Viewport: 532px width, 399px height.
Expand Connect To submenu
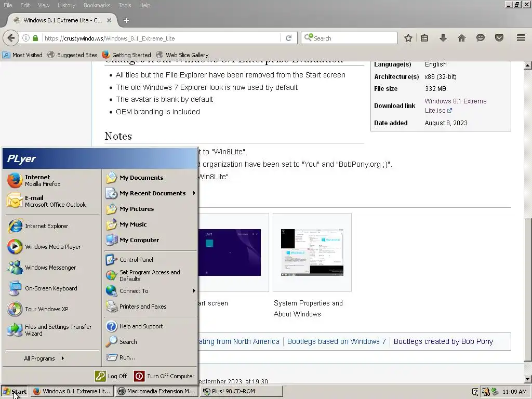[150, 291]
